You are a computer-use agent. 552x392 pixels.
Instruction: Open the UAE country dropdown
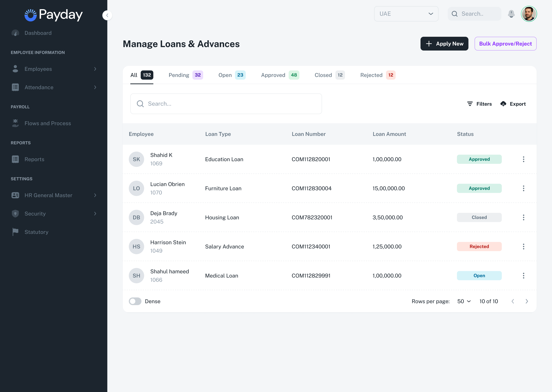pyautogui.click(x=406, y=14)
